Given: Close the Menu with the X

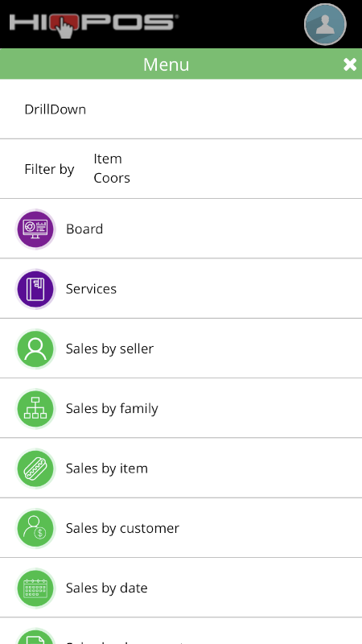Looking at the screenshot, I should 350,64.
